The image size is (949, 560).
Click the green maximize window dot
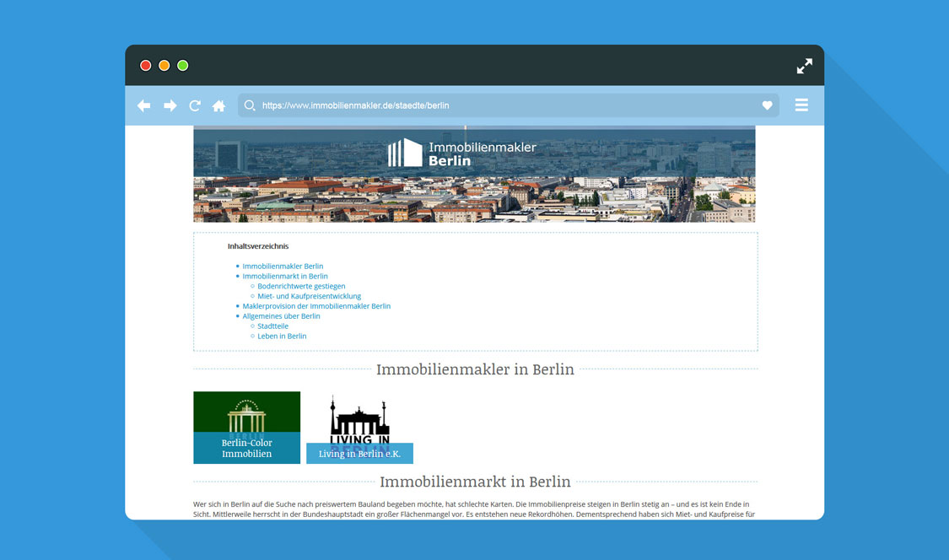coord(183,66)
